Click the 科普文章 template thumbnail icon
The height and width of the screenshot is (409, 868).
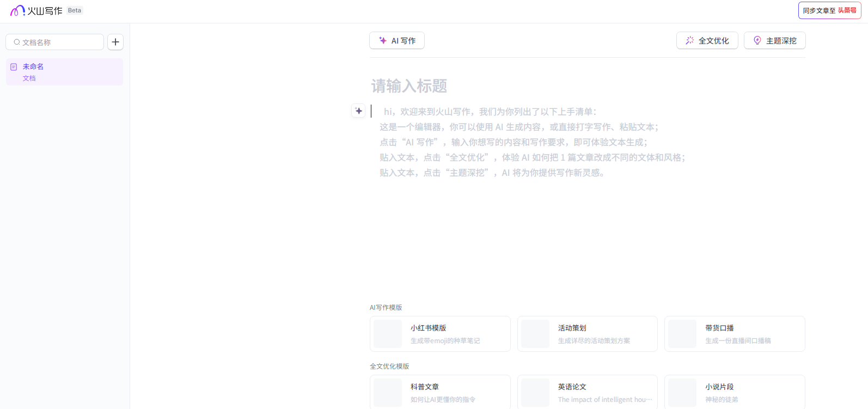[x=388, y=393]
